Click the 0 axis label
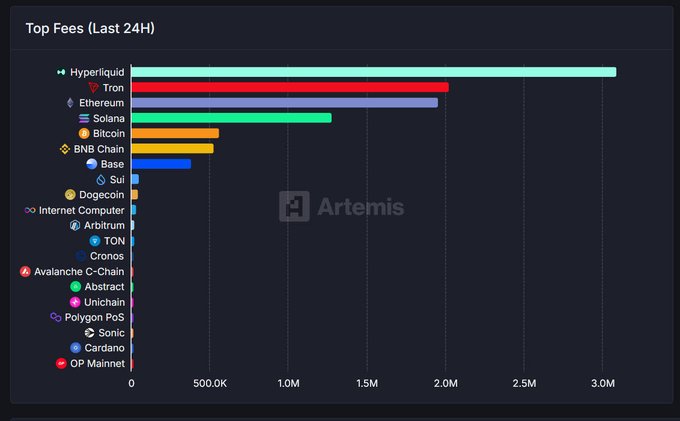Image resolution: width=680 pixels, height=421 pixels. click(131, 384)
